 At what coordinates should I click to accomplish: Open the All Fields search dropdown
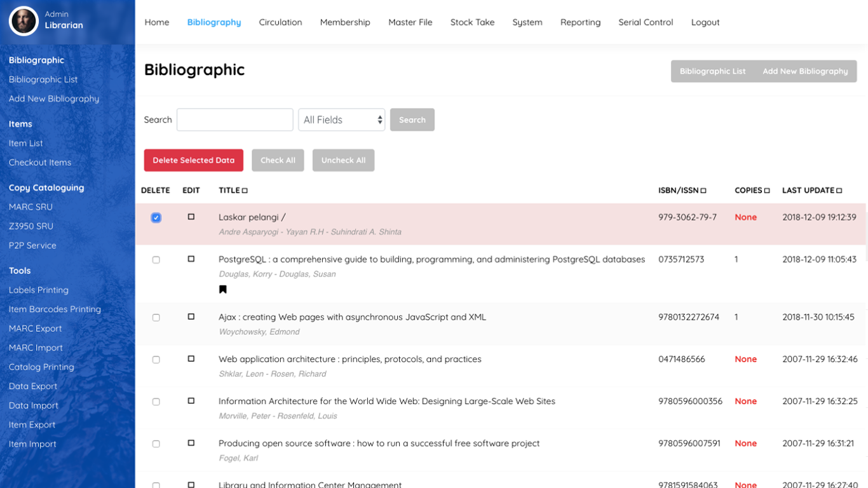tap(342, 119)
